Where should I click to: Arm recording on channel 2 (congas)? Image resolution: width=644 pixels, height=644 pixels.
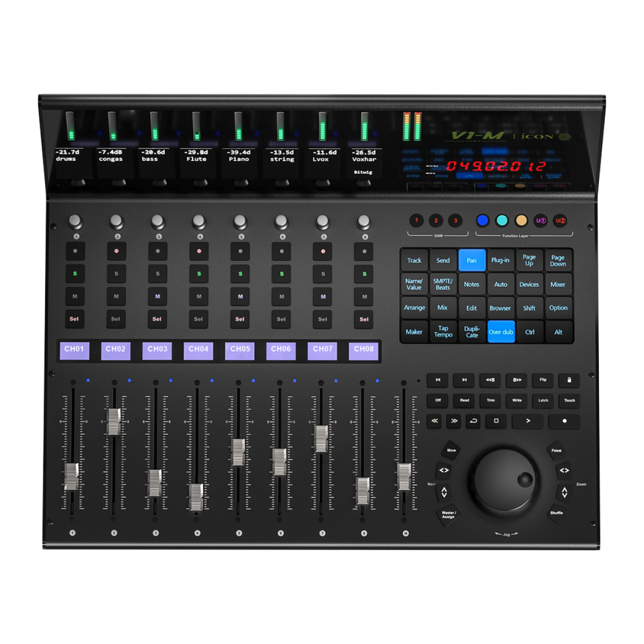[116, 251]
